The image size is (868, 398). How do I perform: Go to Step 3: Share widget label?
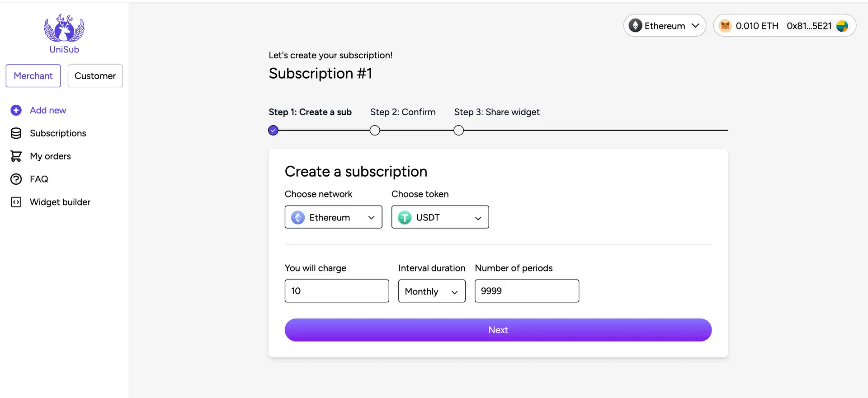click(x=496, y=112)
